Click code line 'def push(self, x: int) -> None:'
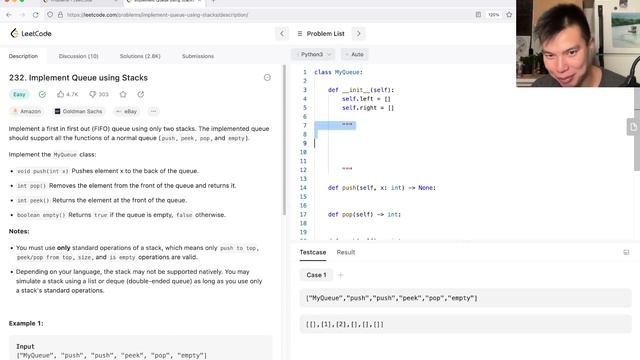This screenshot has height=360, width=640. click(382, 188)
